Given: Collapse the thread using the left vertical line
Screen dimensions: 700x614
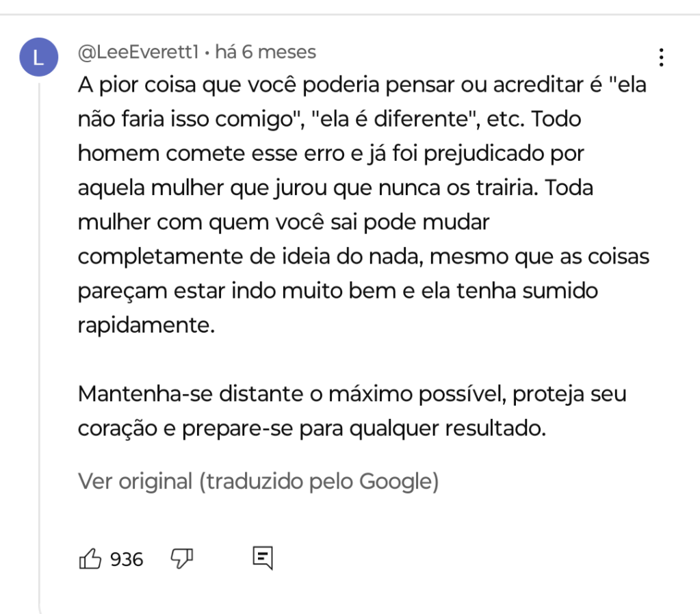Looking at the screenshot, I should click(39, 342).
